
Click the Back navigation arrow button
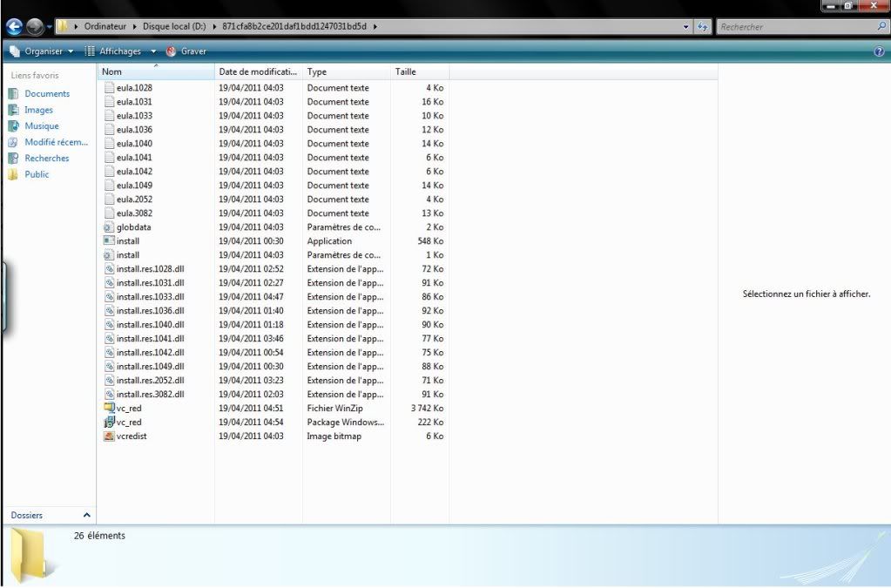[14, 27]
